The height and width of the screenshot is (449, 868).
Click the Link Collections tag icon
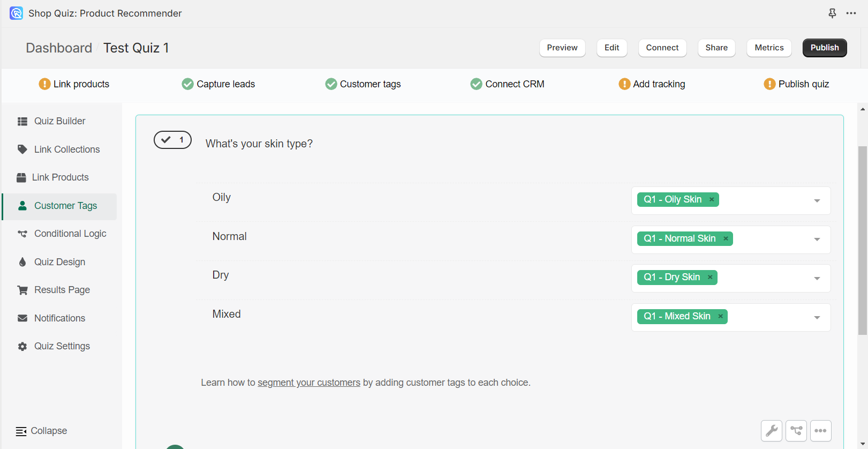click(22, 149)
